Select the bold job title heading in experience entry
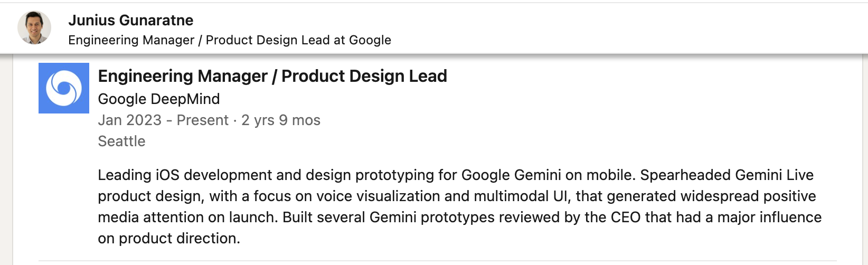The width and height of the screenshot is (868, 265). pyautogui.click(x=272, y=76)
